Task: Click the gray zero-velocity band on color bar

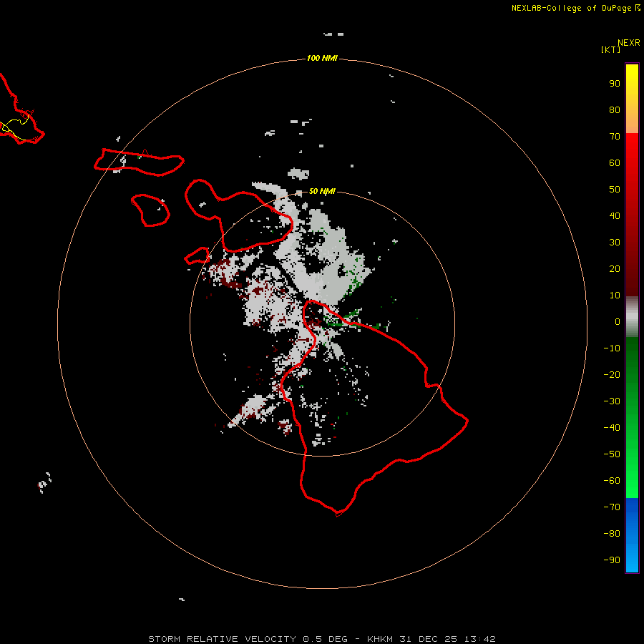Action: (632, 317)
